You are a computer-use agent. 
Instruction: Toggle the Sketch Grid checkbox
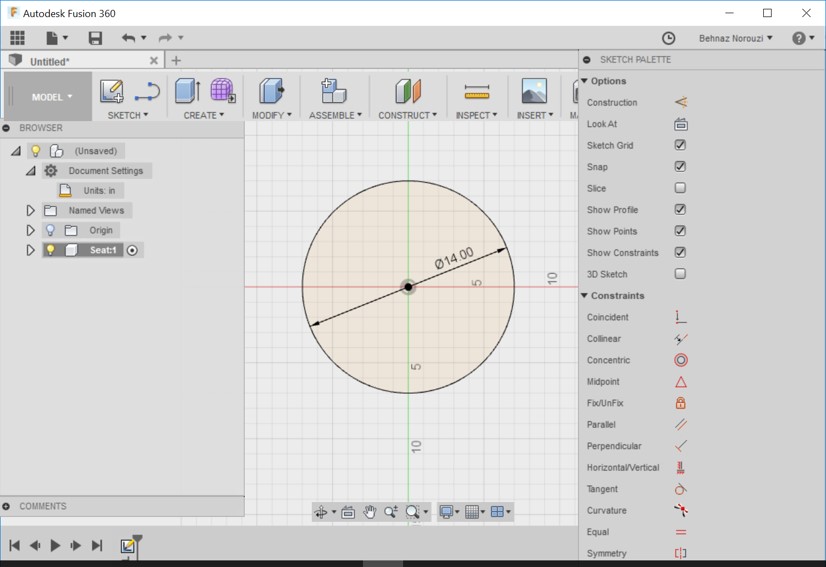pyautogui.click(x=680, y=145)
